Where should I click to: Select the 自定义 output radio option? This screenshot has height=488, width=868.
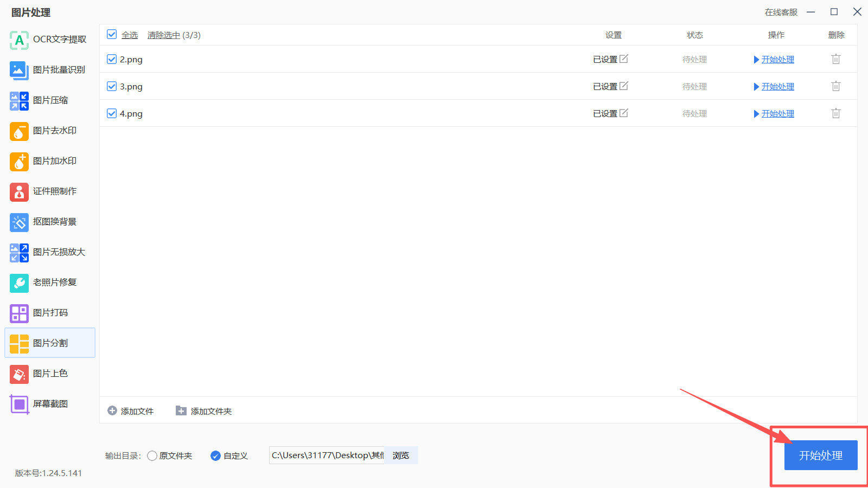[215, 455]
